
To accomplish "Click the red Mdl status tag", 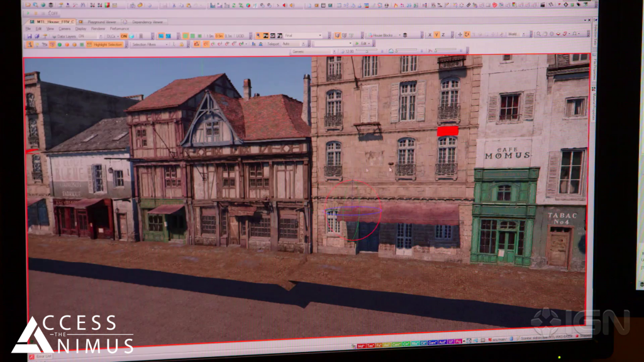I will coord(361,345).
